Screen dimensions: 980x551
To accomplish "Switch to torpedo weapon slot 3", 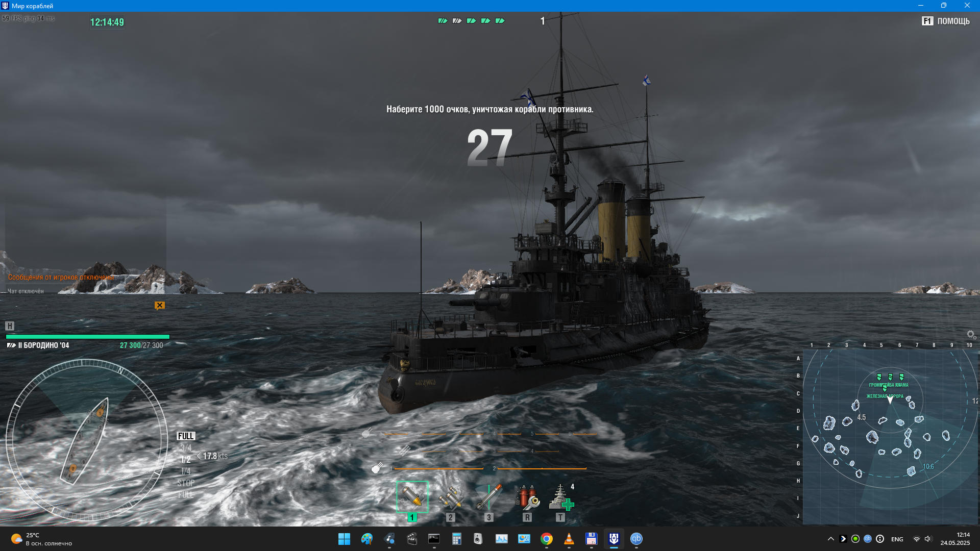I will [x=489, y=497].
